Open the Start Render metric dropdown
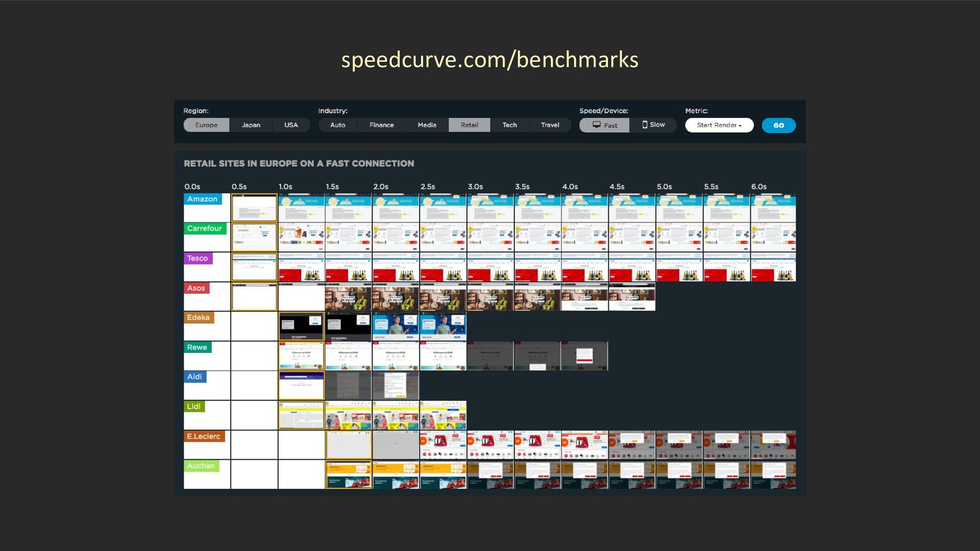The image size is (980, 551). tap(719, 125)
